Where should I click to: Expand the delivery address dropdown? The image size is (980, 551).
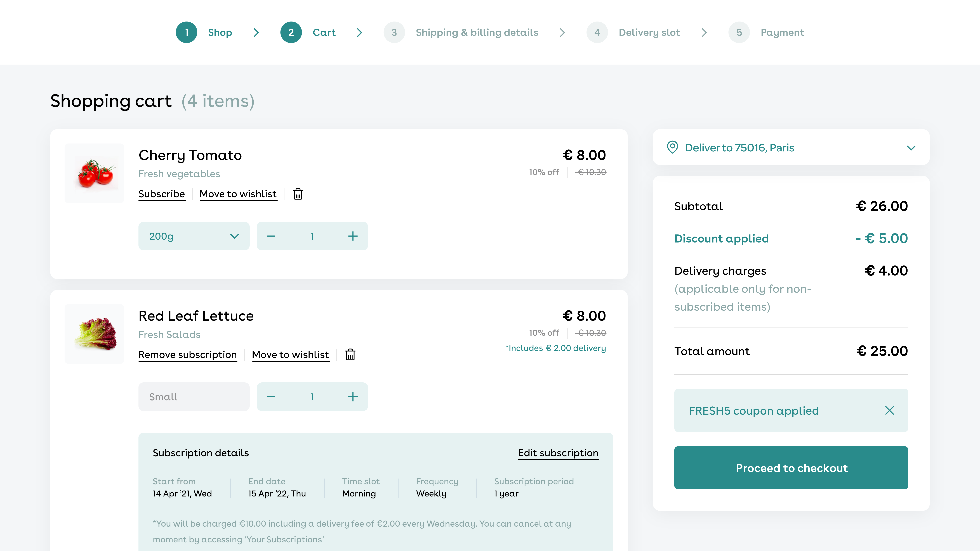pos(911,147)
